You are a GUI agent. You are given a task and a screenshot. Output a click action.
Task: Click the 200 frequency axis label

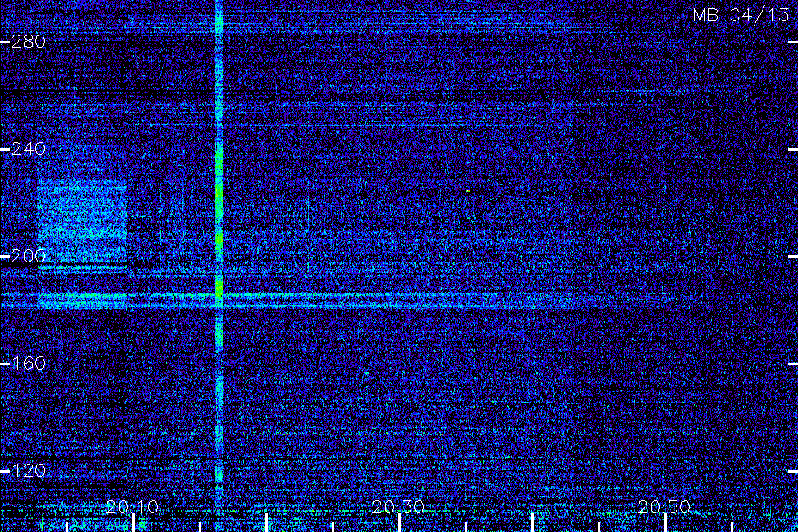[x=28, y=256]
